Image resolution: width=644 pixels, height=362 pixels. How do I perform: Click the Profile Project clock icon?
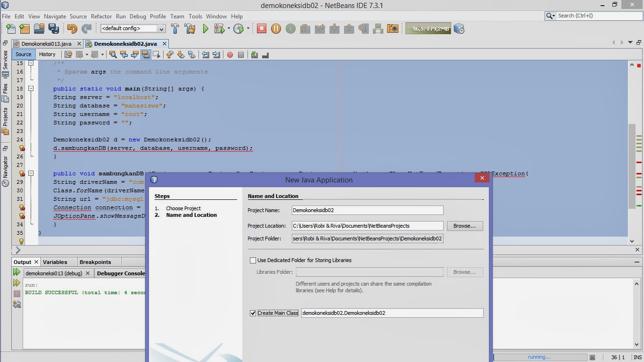pos(238,28)
